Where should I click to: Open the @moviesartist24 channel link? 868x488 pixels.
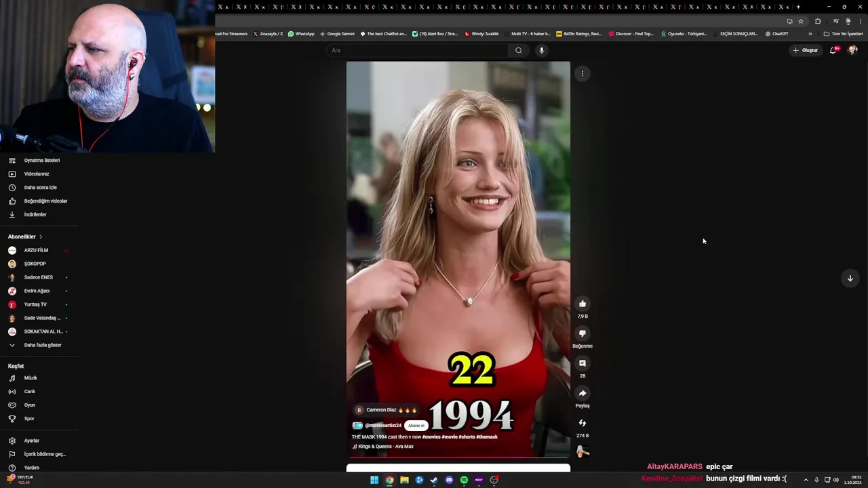[383, 426]
